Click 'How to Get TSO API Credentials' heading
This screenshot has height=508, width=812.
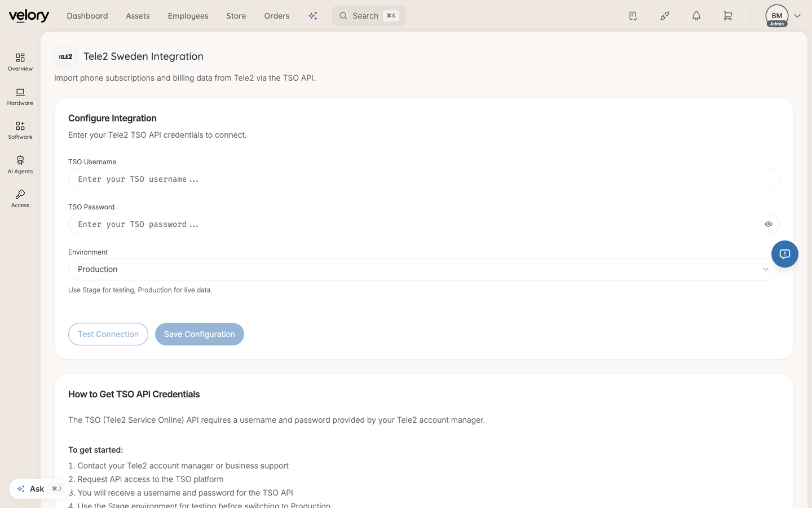[x=134, y=394]
